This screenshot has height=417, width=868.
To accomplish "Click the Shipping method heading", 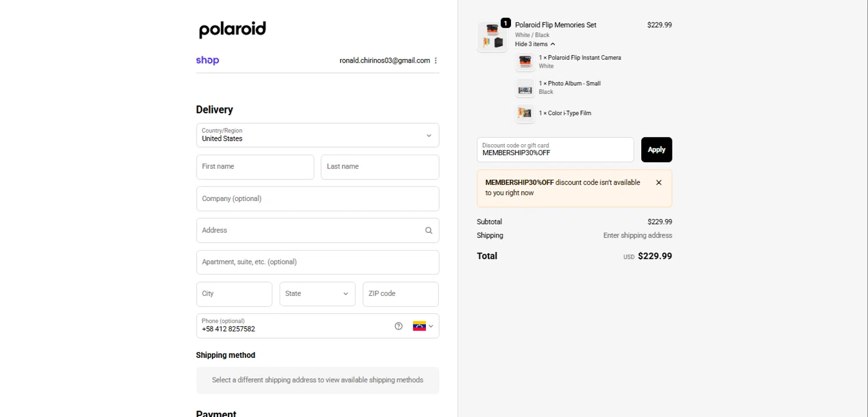I will coord(226,356).
